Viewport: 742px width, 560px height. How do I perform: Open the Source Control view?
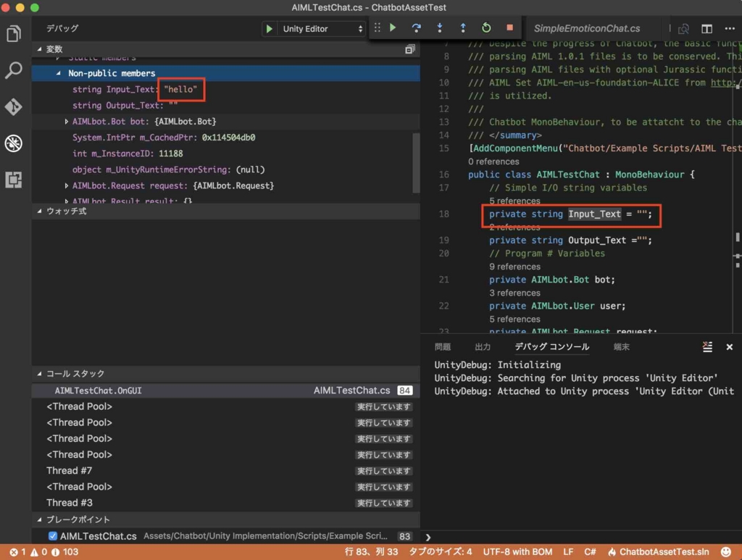tap(14, 106)
